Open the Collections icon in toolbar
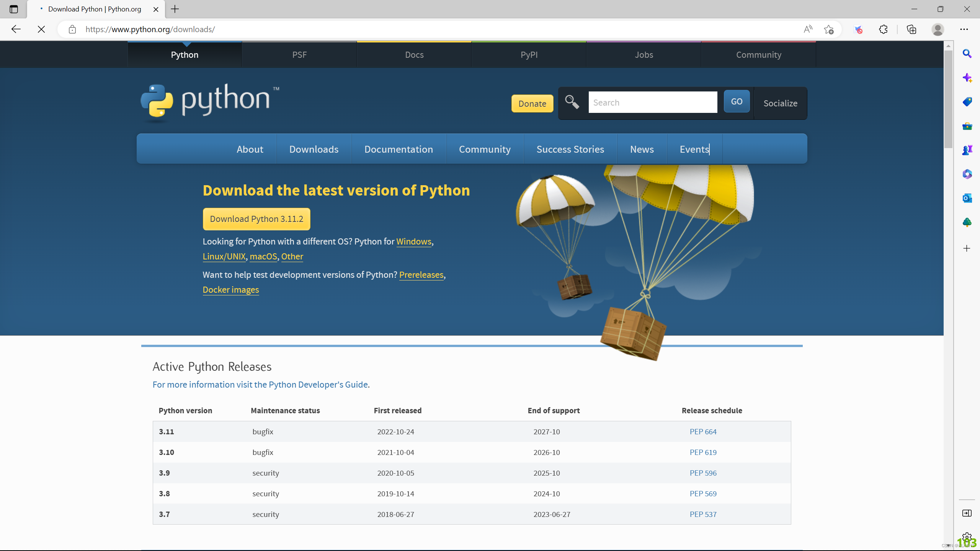 point(911,29)
